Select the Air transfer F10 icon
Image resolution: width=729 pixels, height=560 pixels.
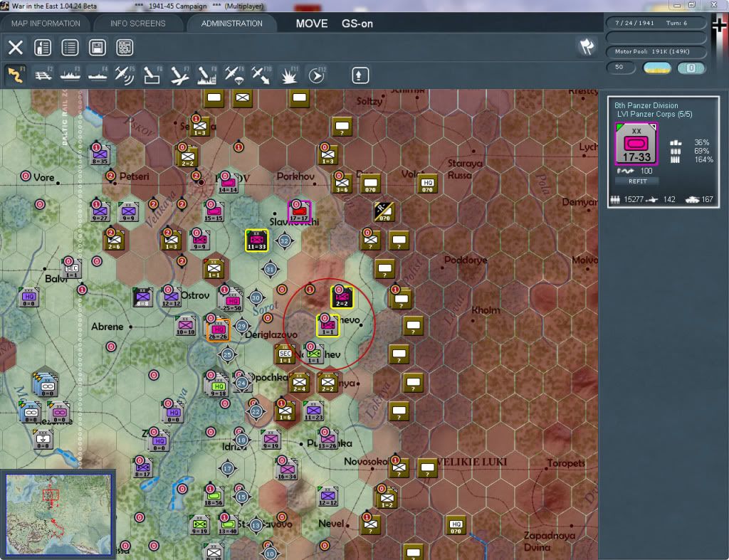click(261, 75)
